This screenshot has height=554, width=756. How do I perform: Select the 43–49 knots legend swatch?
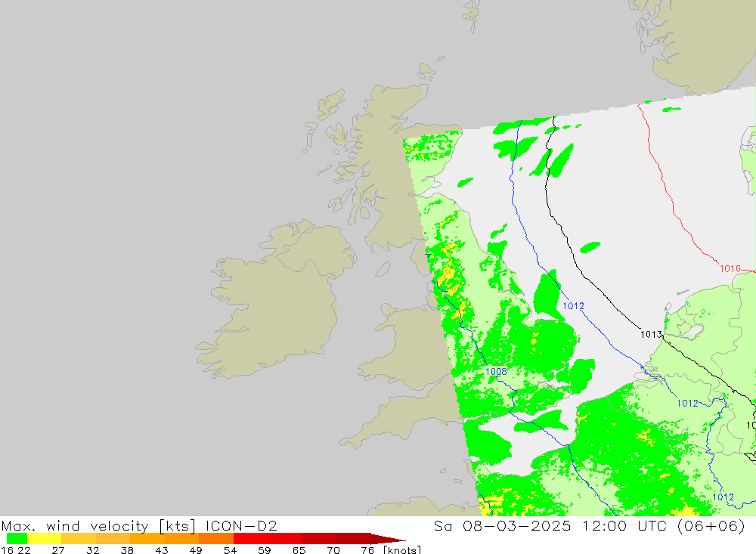181,539
